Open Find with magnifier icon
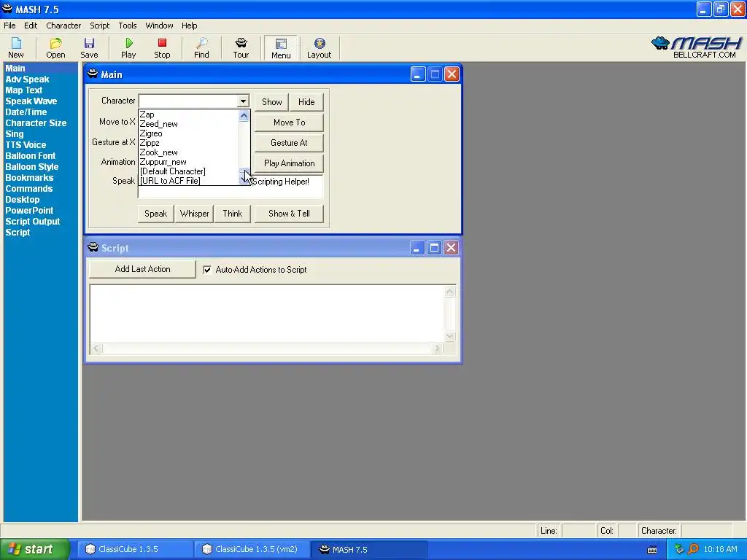747x560 pixels. [201, 48]
